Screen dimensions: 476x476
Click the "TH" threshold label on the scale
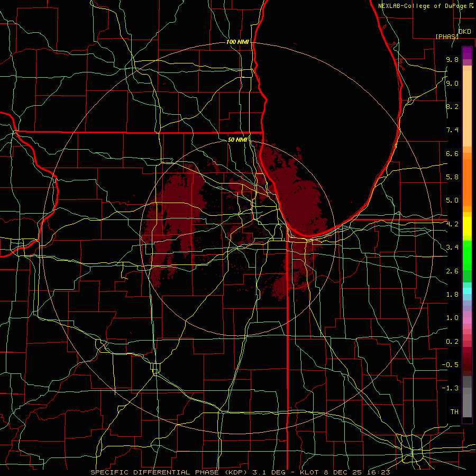click(x=454, y=412)
